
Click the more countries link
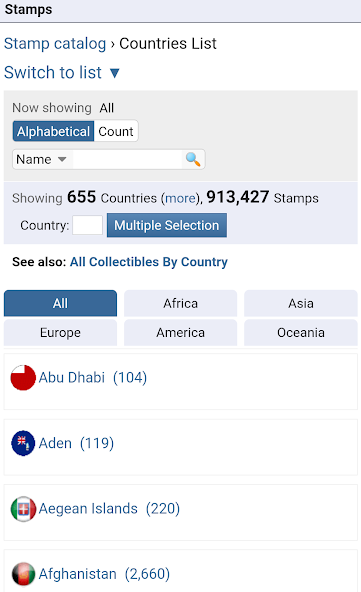[181, 198]
